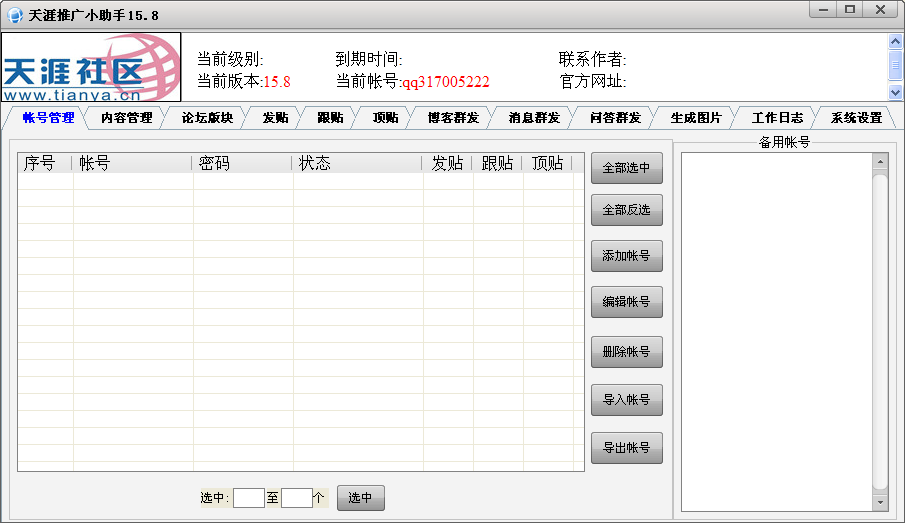905x523 pixels.
Task: Click the header panel scrollbar thumb
Action: click(x=895, y=65)
